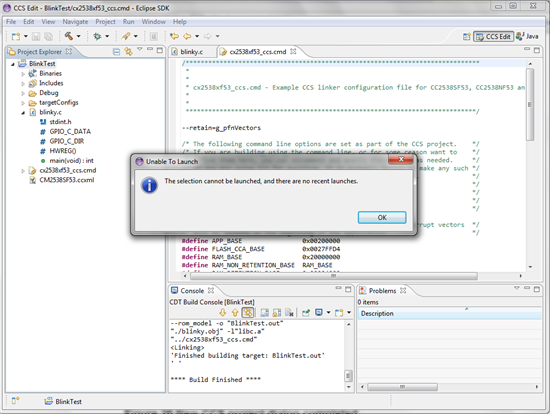Open the Debug dropdown arrow

(x=107, y=36)
